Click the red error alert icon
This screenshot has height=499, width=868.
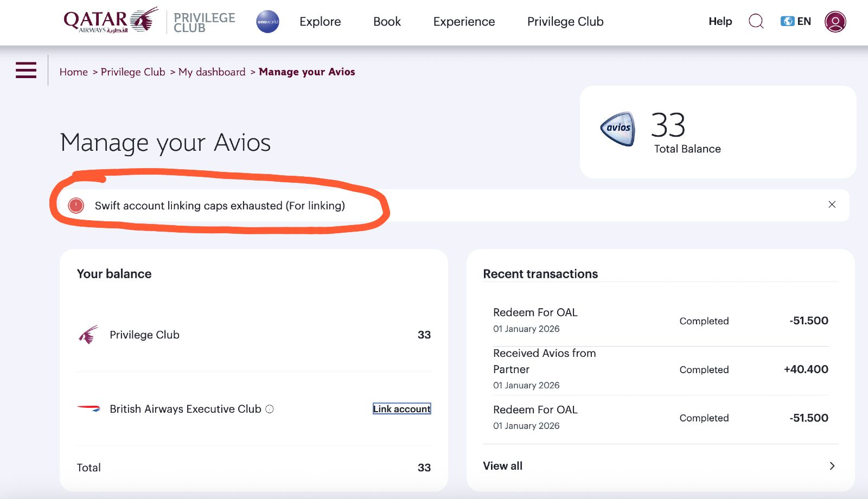pyautogui.click(x=76, y=206)
